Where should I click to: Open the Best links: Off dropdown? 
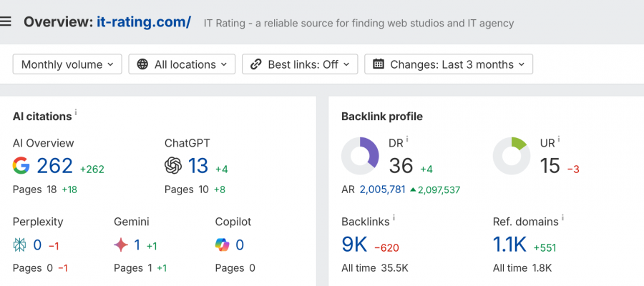point(300,64)
